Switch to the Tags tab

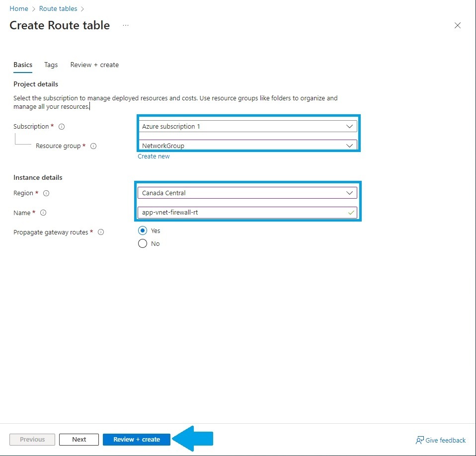click(x=51, y=65)
